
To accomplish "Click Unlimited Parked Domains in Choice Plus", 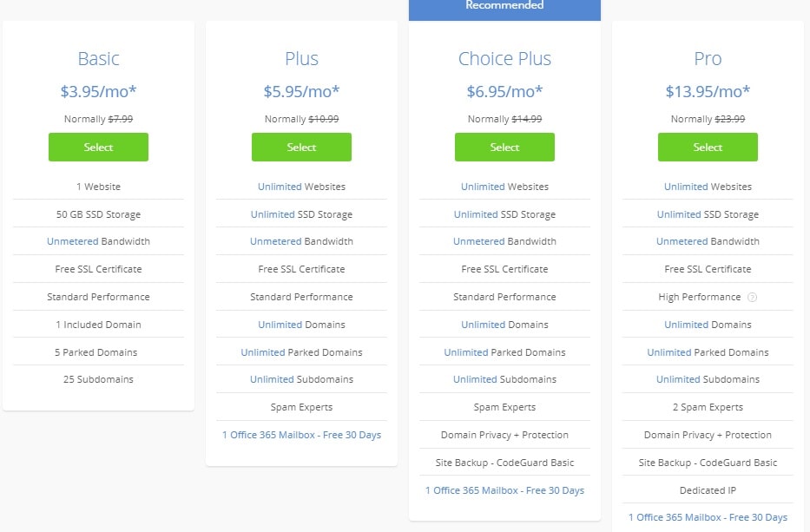I will (x=465, y=352).
